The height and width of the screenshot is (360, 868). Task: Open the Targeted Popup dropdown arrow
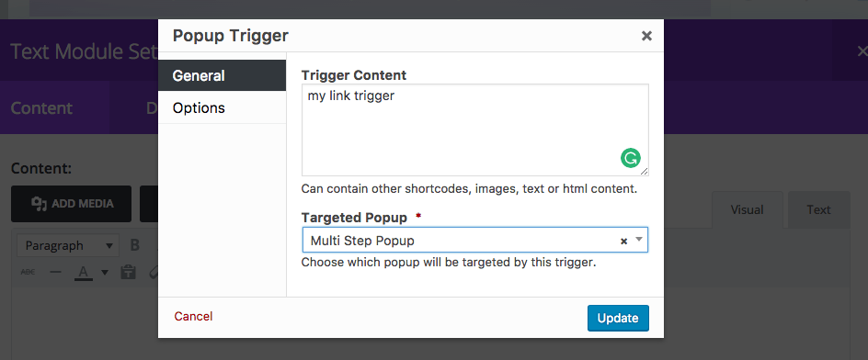tap(639, 240)
